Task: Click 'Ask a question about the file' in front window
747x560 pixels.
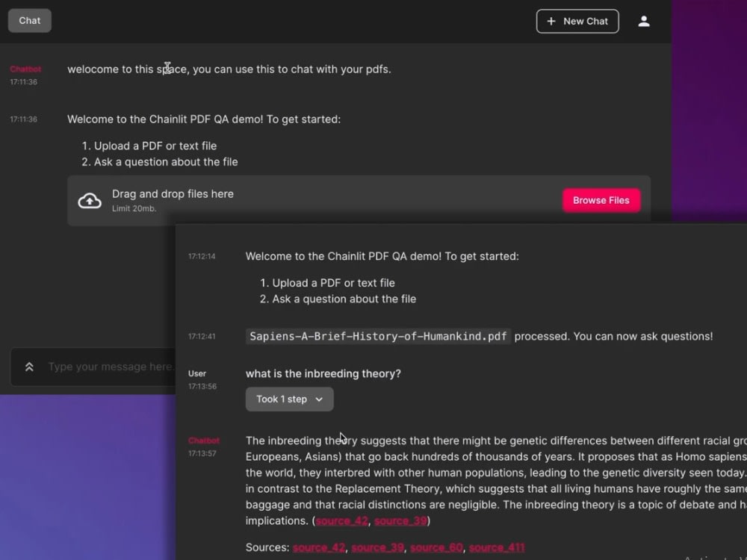Action: click(344, 299)
